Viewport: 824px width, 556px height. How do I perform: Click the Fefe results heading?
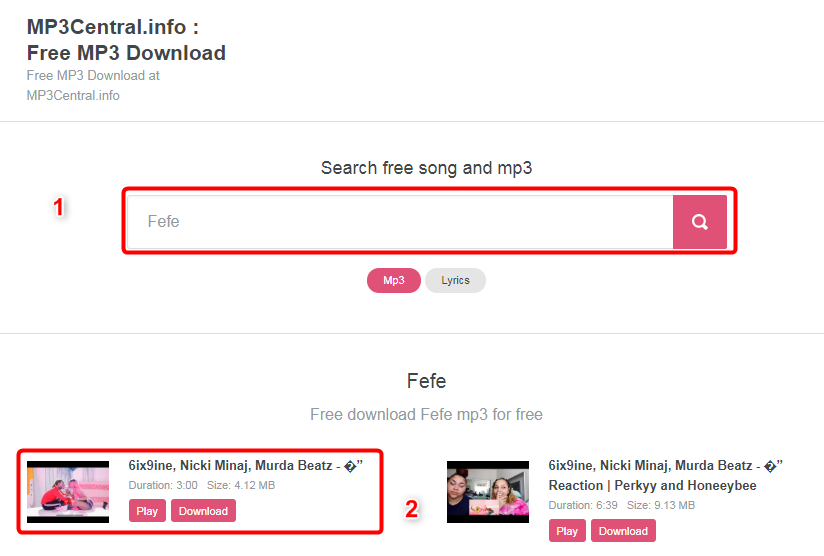coord(426,381)
